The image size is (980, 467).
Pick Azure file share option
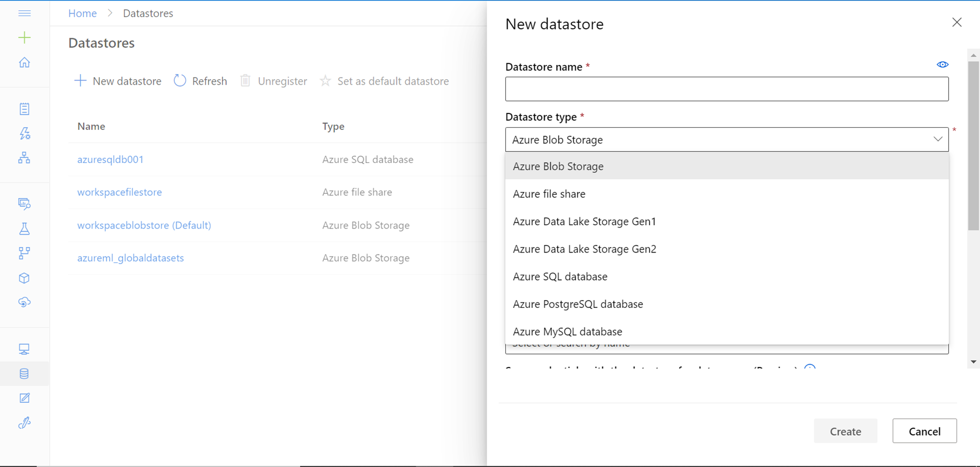549,194
